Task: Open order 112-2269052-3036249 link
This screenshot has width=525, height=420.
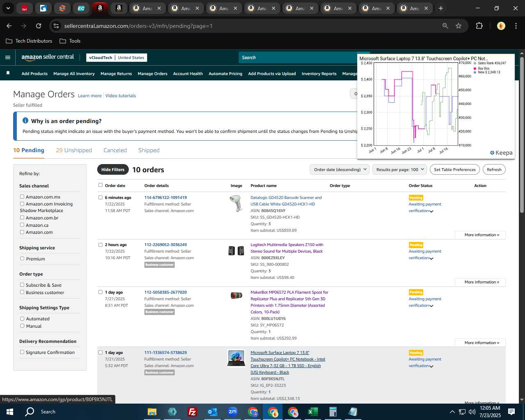Action: 165,244
